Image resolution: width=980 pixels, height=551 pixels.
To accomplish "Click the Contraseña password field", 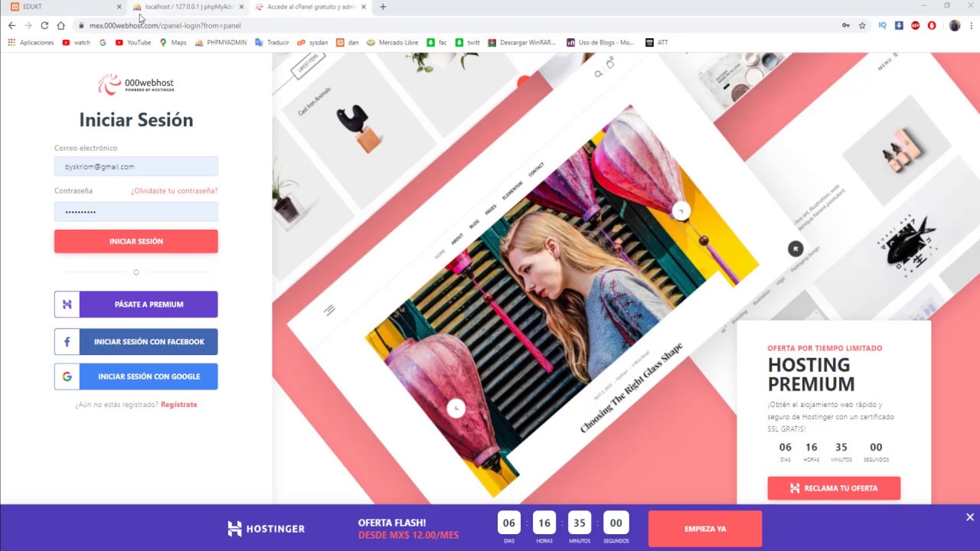I will coord(136,211).
